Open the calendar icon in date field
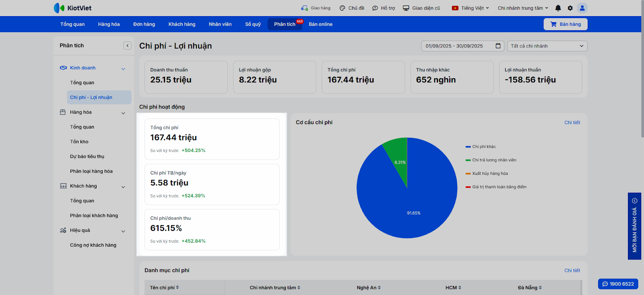Viewport: 644px width, 295px height. [498, 46]
